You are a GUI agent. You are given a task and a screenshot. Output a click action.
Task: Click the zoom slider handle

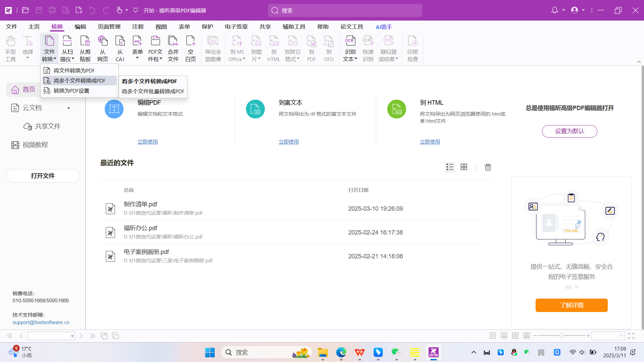(x=561, y=336)
